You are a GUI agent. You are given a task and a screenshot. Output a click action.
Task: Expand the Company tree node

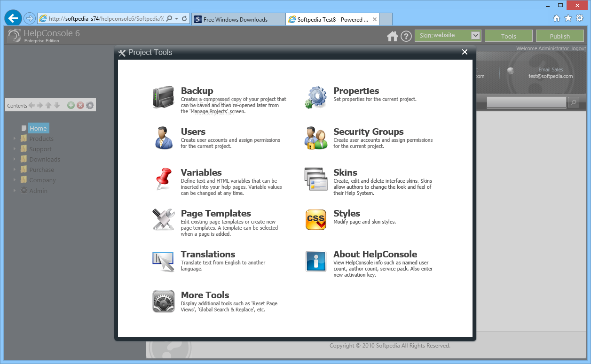15,180
